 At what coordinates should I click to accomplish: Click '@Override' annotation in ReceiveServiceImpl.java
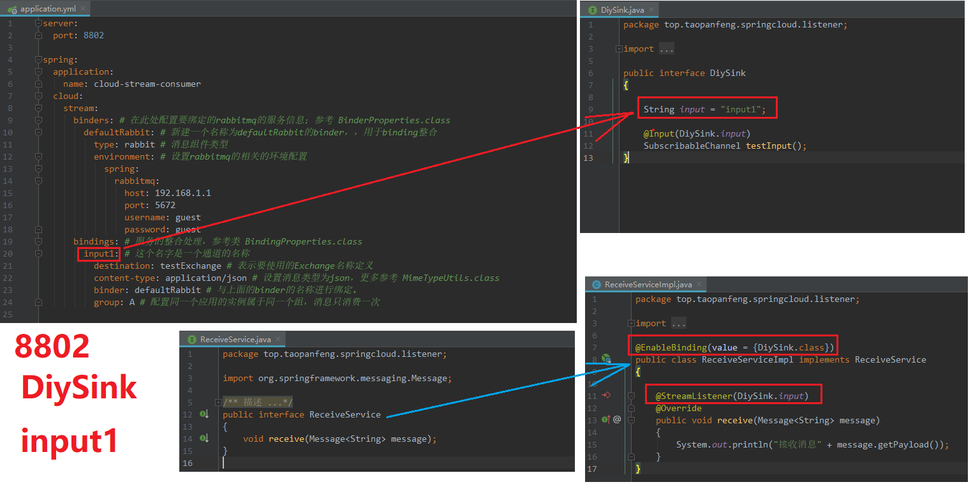tap(678, 409)
